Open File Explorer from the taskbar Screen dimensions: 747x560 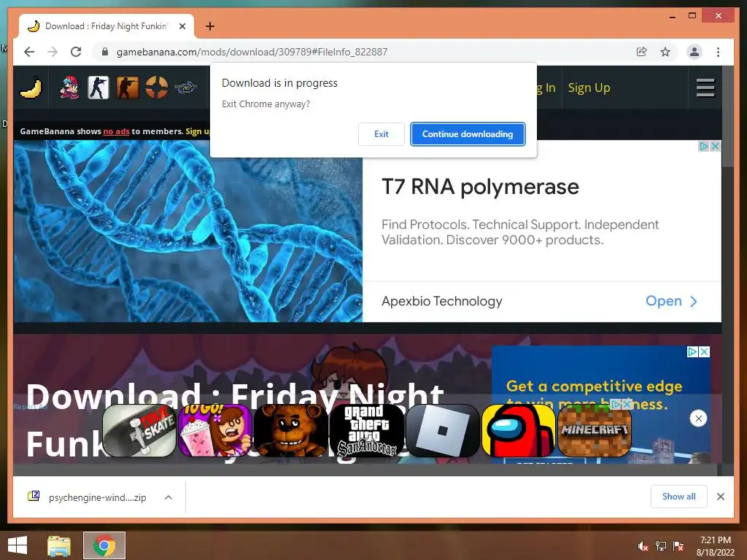[x=59, y=545]
